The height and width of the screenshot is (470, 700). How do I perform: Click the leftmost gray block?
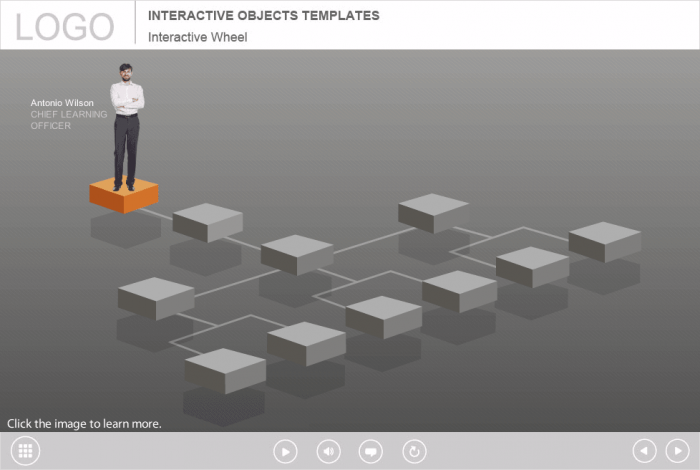(x=156, y=297)
